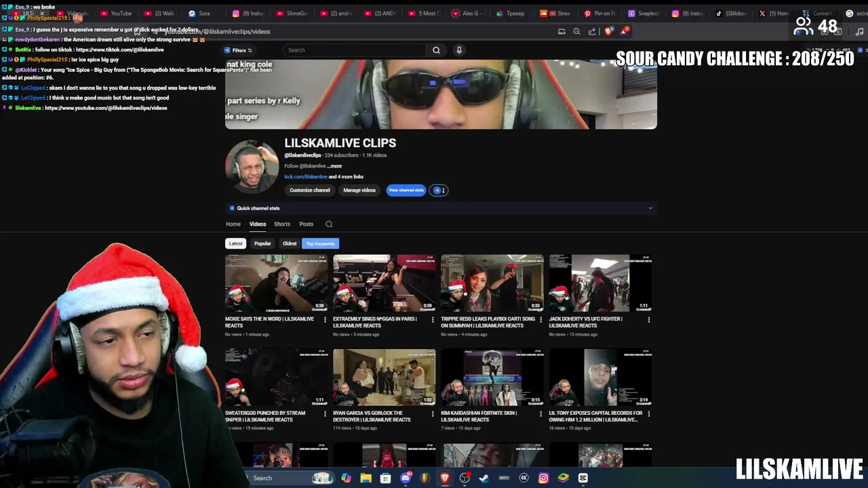
Task: Open Extraemily Sings in Paris video thumbnail
Action: point(384,283)
